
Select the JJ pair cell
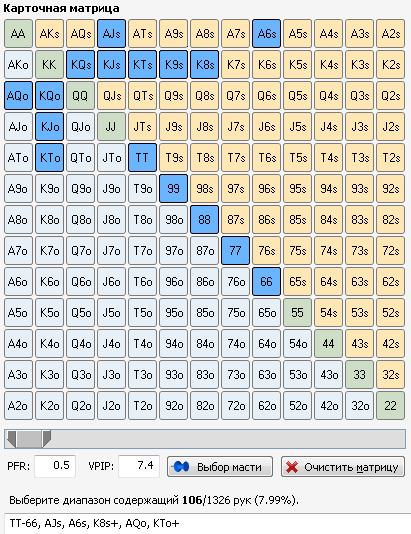(111, 126)
